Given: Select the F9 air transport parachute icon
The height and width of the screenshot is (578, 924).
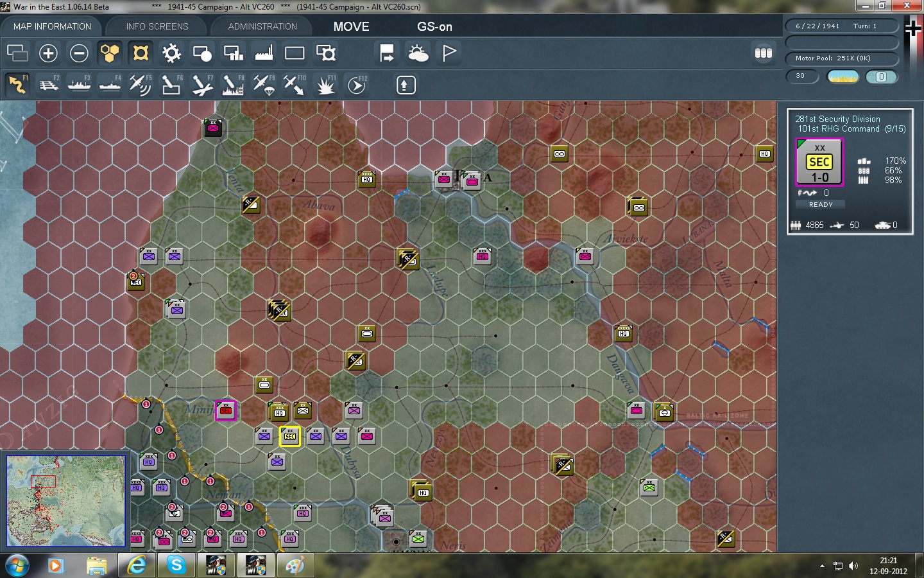Looking at the screenshot, I should click(x=264, y=85).
